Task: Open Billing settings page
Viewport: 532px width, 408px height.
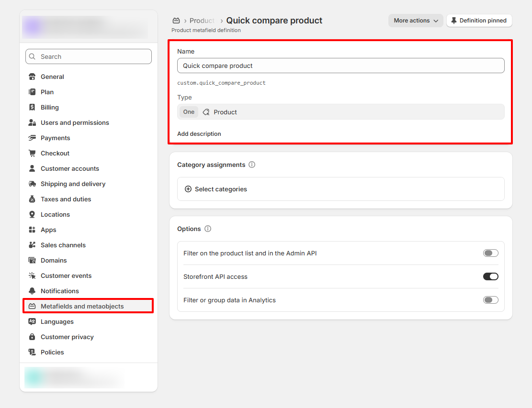Action: [88, 107]
